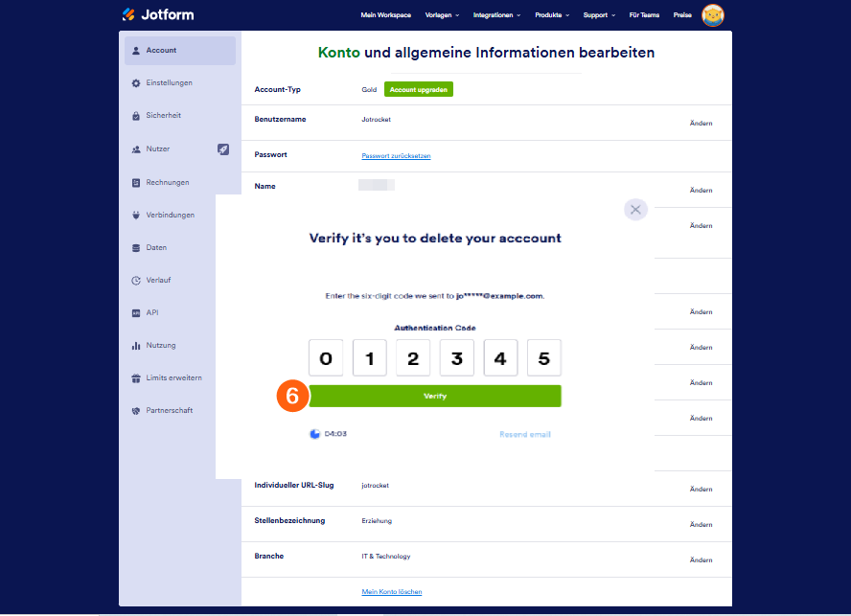Image resolution: width=851 pixels, height=616 pixels.
Task: Click the Jotform logo
Action: 158,14
